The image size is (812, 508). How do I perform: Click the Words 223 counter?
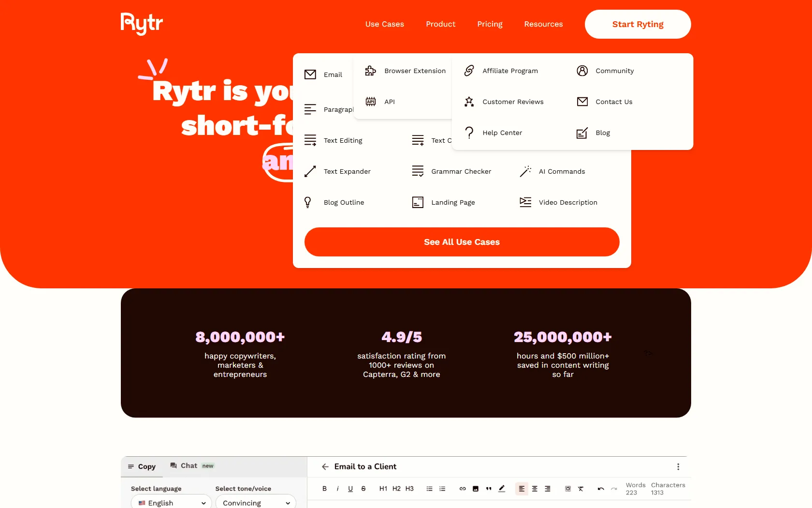click(x=636, y=489)
